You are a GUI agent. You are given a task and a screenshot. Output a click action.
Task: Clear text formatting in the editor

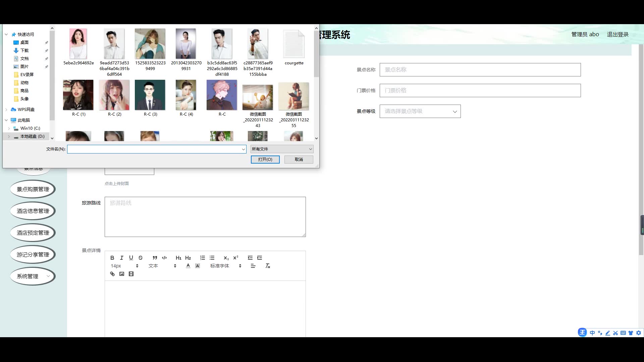point(268,266)
